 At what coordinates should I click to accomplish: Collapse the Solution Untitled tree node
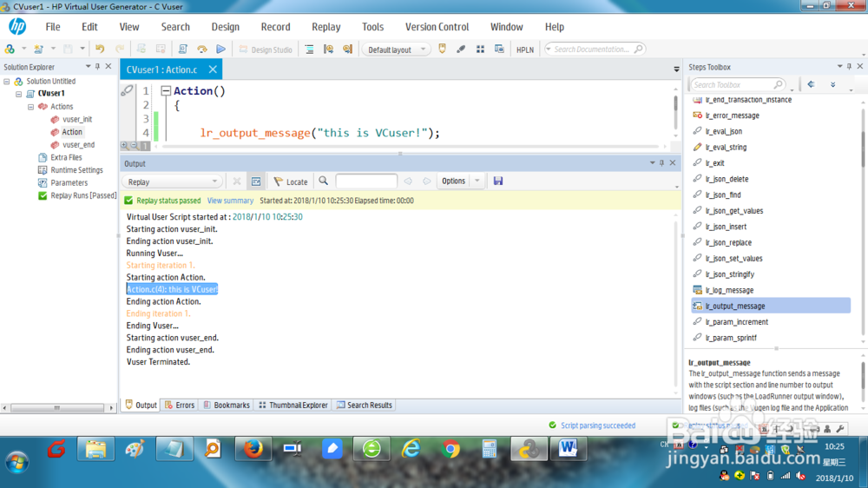click(x=7, y=82)
